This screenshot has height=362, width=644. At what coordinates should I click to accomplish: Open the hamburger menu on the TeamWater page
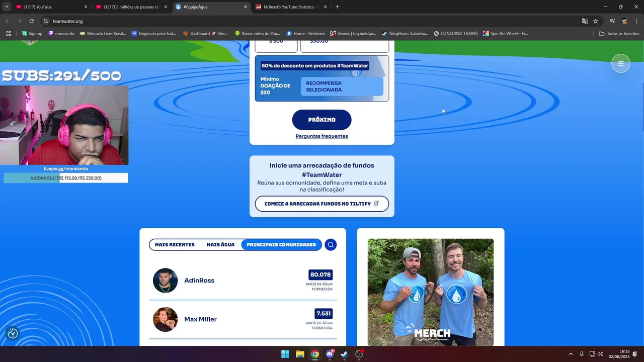pos(620,63)
